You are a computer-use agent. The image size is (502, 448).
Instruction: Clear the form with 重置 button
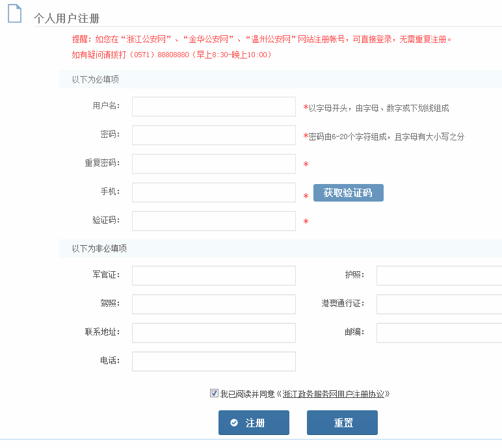point(342,423)
